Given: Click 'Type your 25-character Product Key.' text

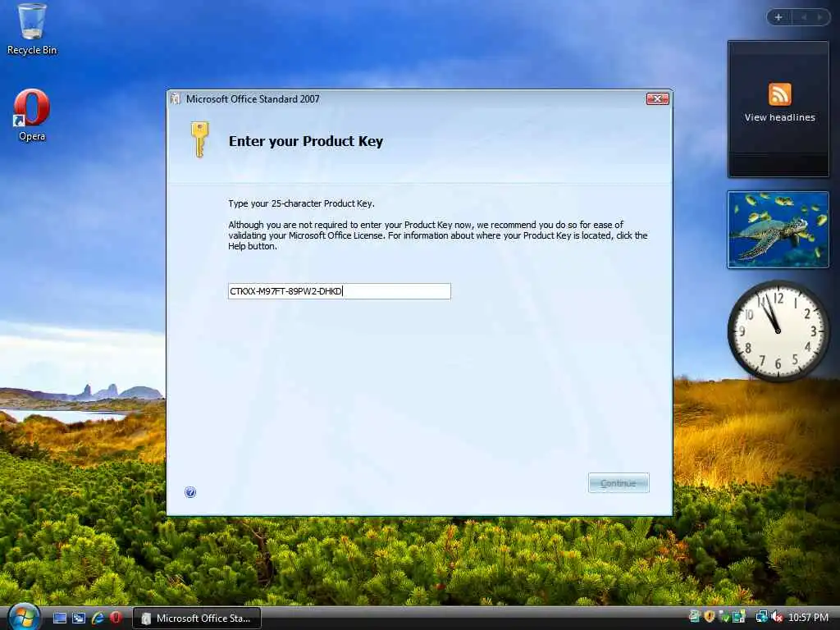Looking at the screenshot, I should (x=301, y=203).
